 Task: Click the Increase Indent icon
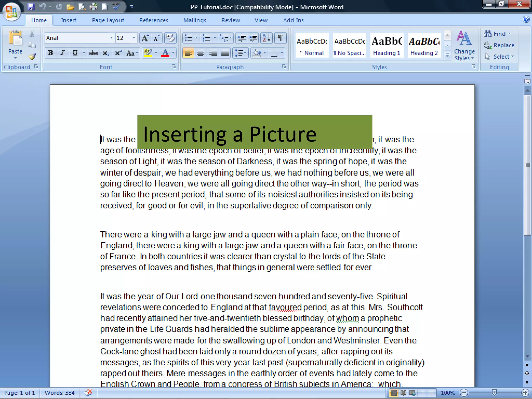253,38
